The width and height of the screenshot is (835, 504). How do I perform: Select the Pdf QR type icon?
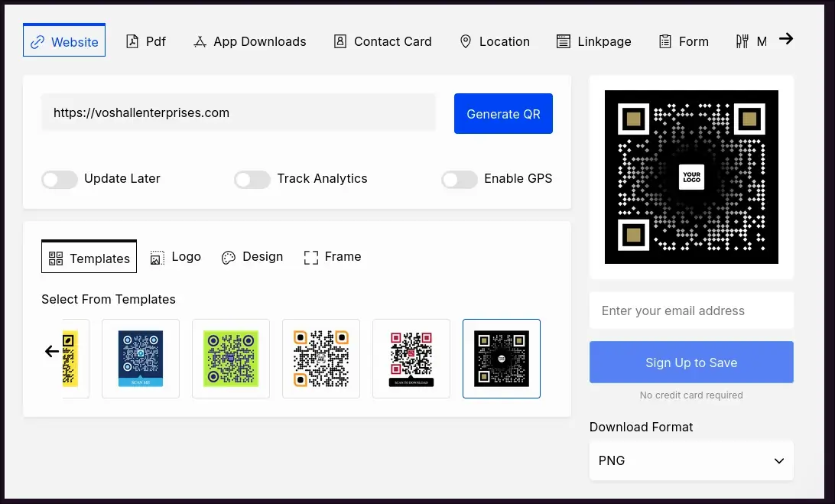(x=132, y=41)
